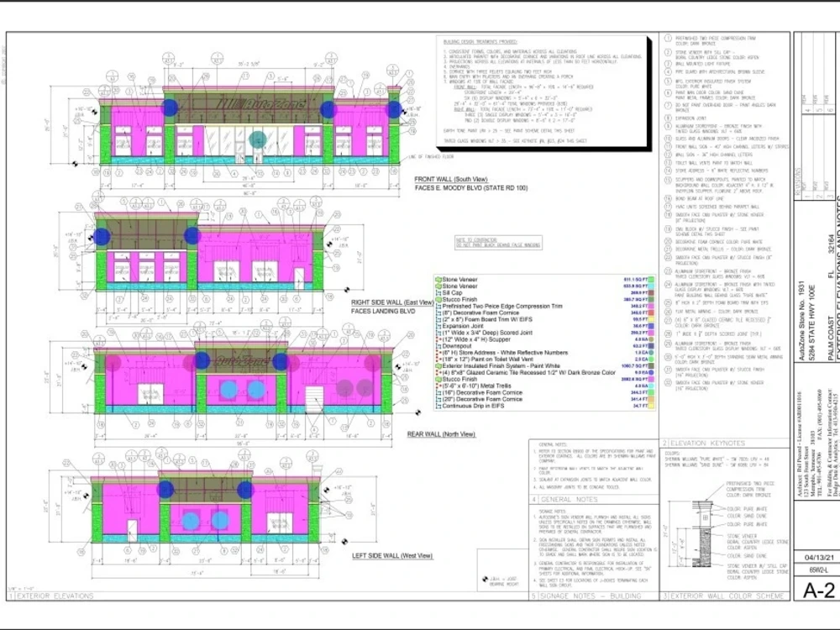Click the icon beside (20") Decorative Foam Cornice
The height and width of the screenshot is (630, 840).
[438, 399]
